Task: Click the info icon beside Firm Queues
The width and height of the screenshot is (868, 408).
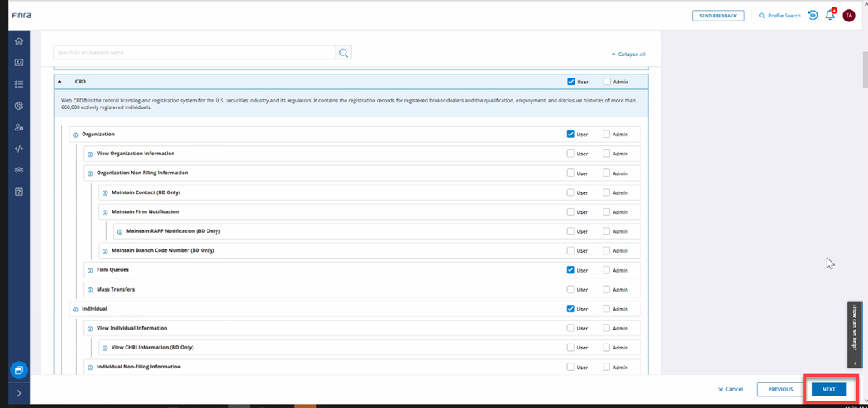Action: click(90, 270)
